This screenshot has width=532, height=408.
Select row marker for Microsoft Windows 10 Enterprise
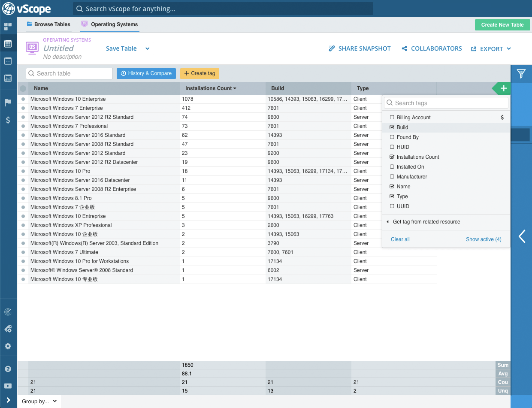pos(23,99)
